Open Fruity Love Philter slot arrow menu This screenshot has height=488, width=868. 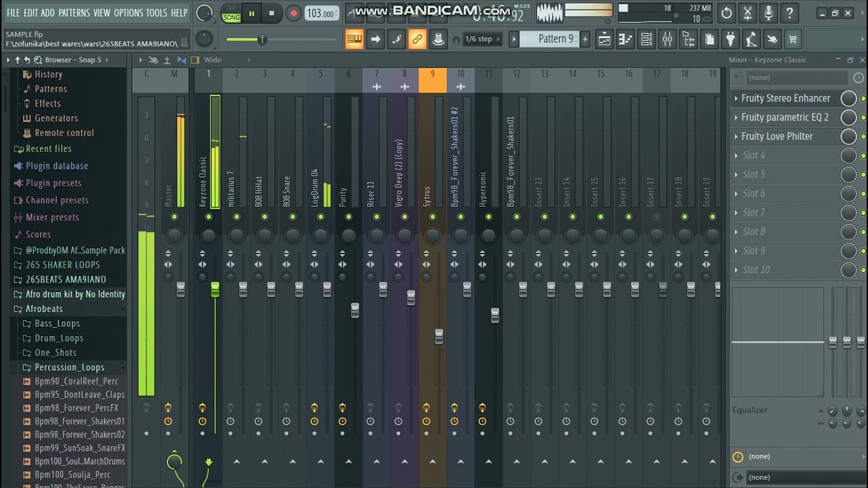pos(736,136)
